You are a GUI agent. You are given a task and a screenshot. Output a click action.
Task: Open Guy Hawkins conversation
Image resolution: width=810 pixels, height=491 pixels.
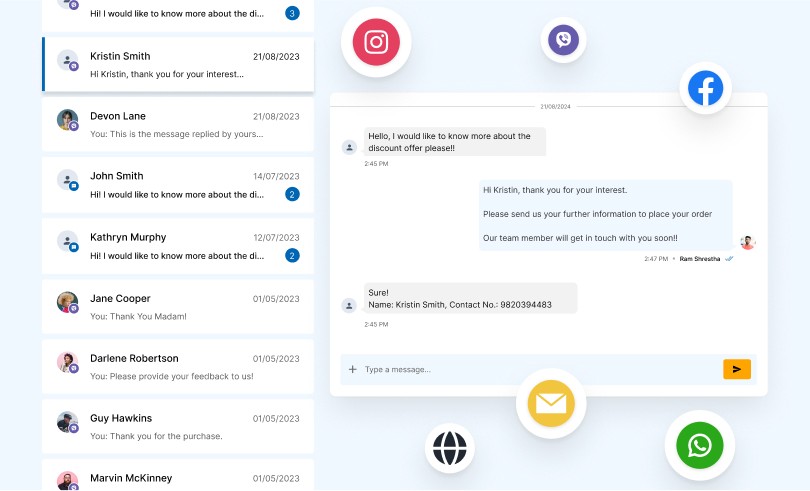point(178,426)
